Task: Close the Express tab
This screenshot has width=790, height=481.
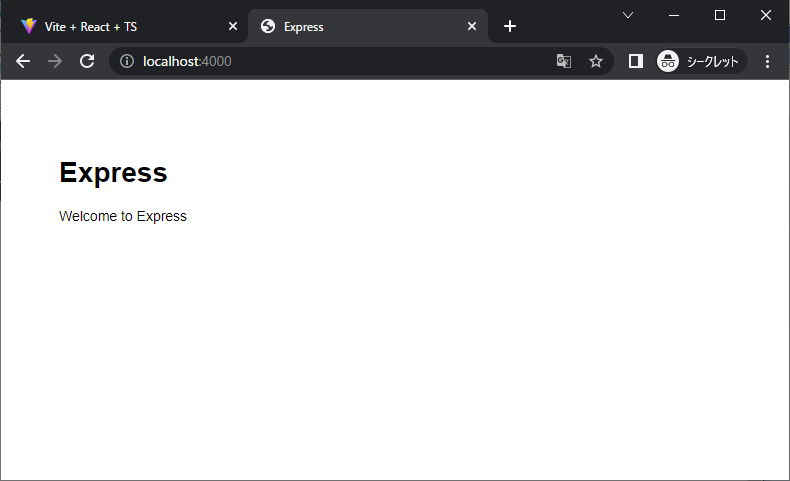Action: pos(472,26)
